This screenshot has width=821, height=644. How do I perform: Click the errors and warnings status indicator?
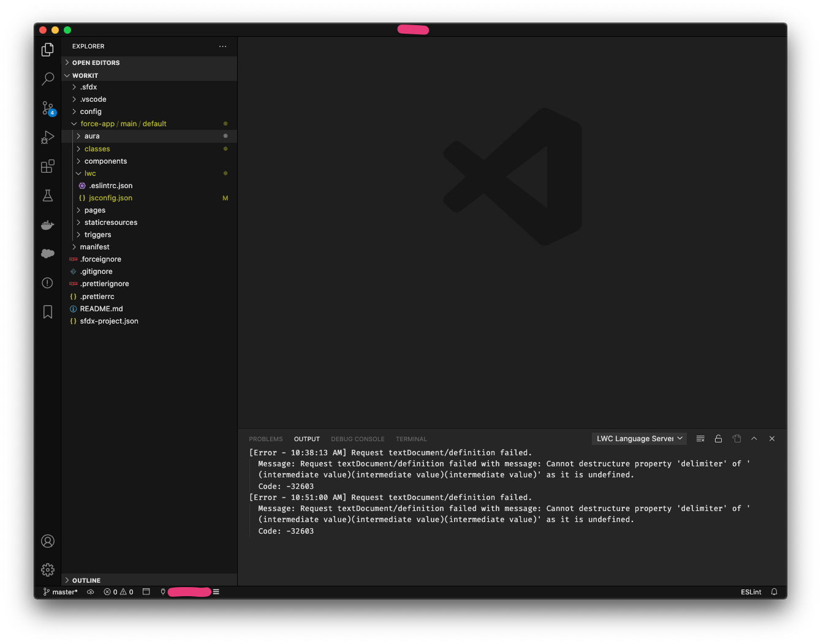[118, 591]
